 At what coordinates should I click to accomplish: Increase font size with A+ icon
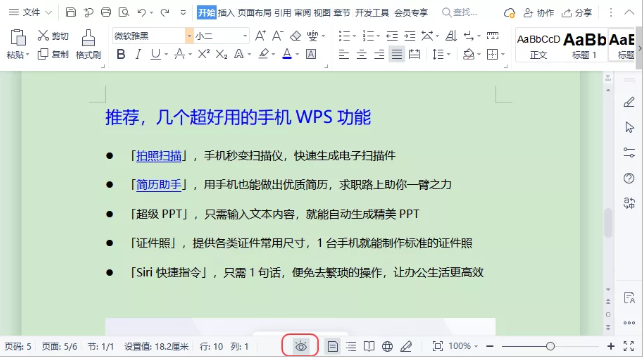point(260,36)
